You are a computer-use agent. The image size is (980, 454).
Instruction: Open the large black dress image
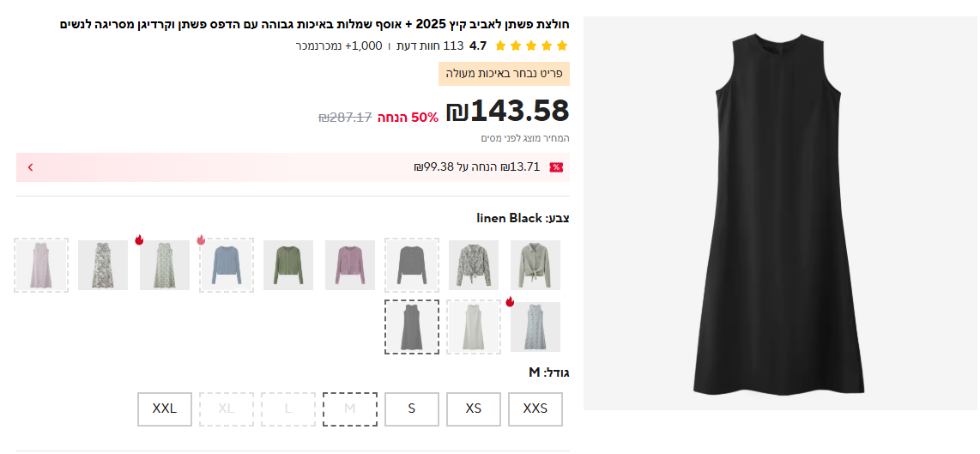781,213
